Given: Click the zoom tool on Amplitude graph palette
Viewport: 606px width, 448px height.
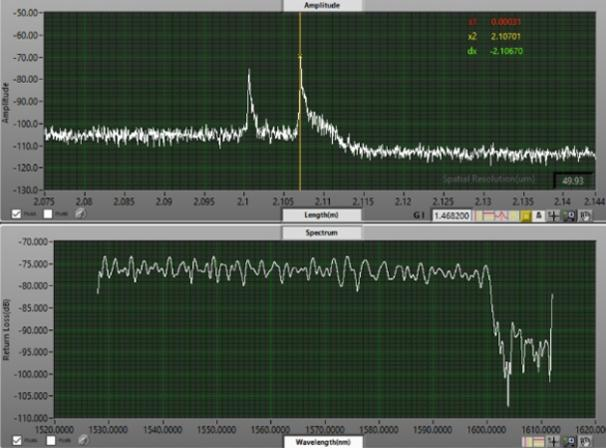Looking at the screenshot, I should coord(568,215).
